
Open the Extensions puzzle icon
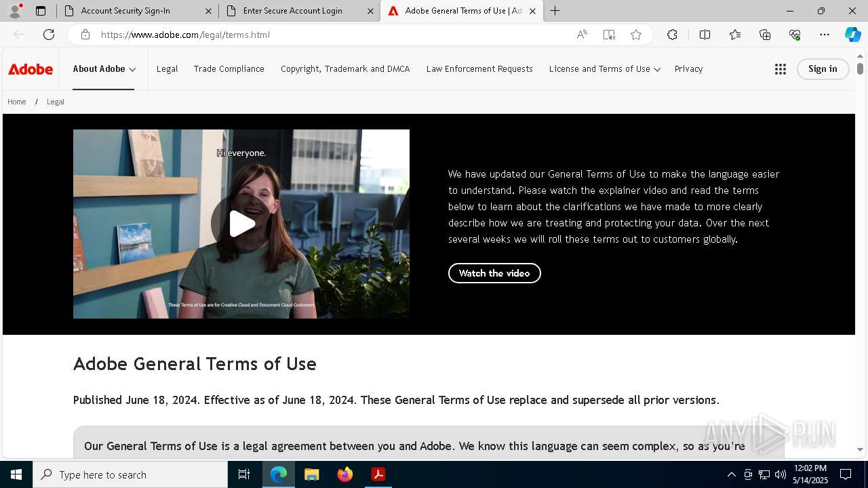(672, 35)
